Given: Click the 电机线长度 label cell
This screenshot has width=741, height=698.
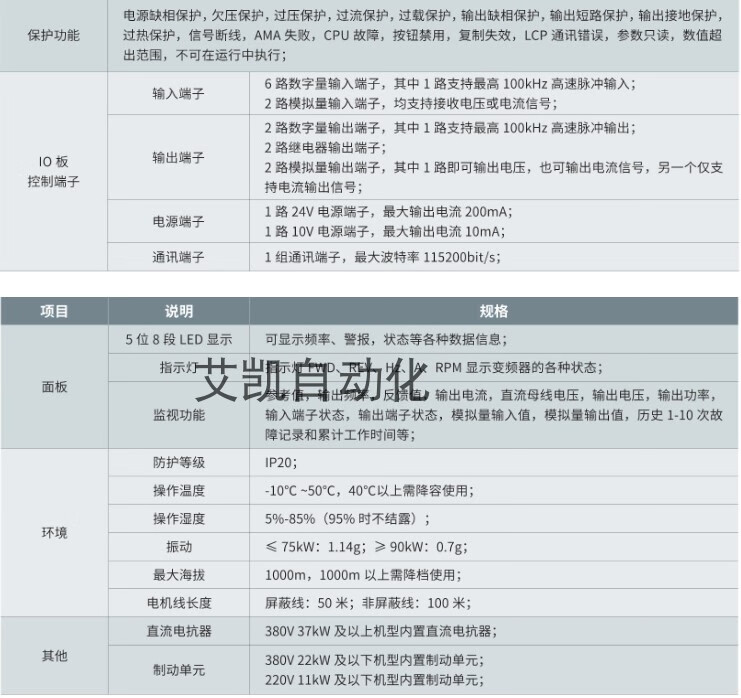Looking at the screenshot, I should (178, 603).
